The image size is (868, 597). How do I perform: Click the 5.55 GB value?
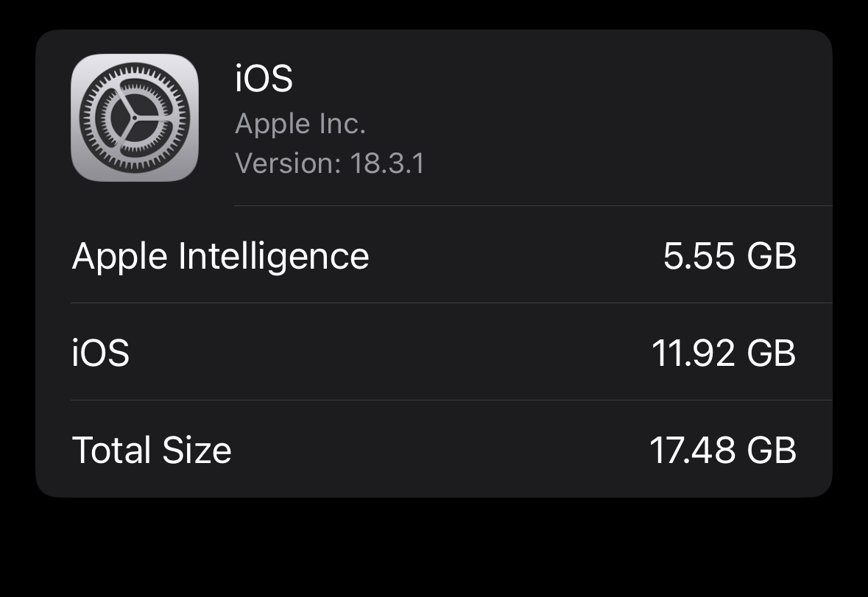729,255
